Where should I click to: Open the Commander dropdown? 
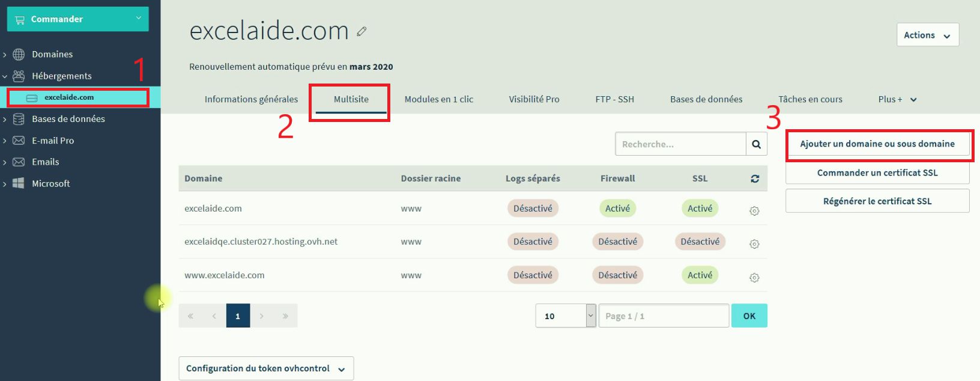click(x=78, y=19)
